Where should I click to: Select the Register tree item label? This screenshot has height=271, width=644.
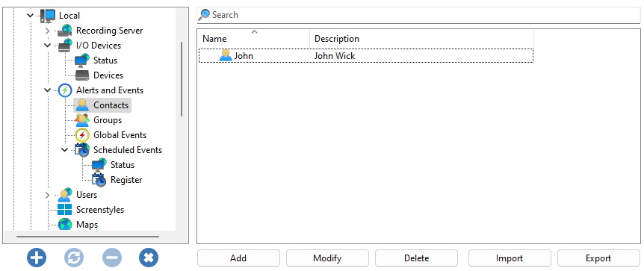[x=126, y=180]
